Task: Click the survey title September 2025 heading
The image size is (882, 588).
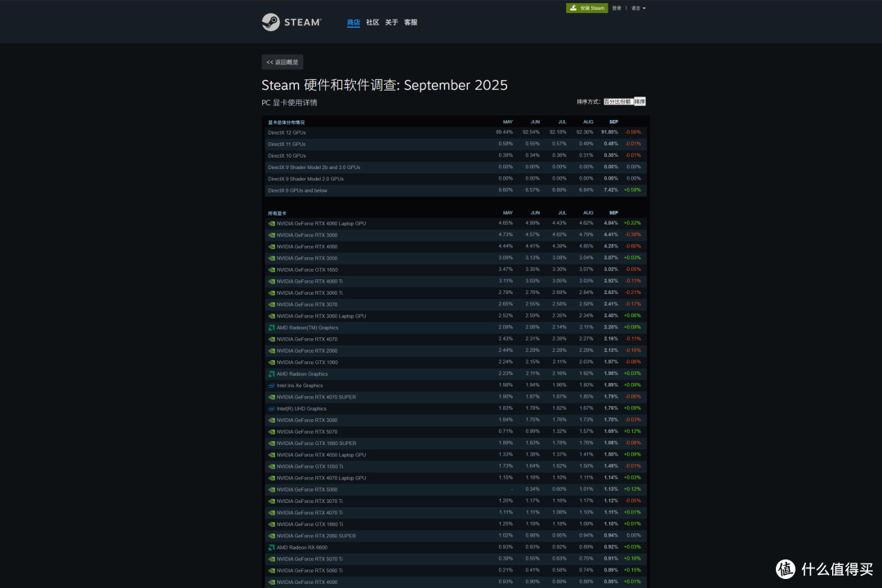Action: point(384,85)
